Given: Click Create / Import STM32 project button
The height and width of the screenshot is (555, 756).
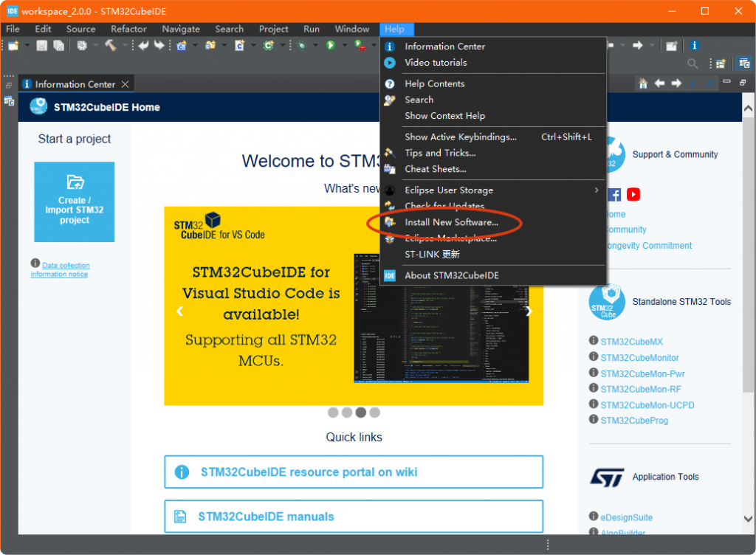Looking at the screenshot, I should pos(74,201).
